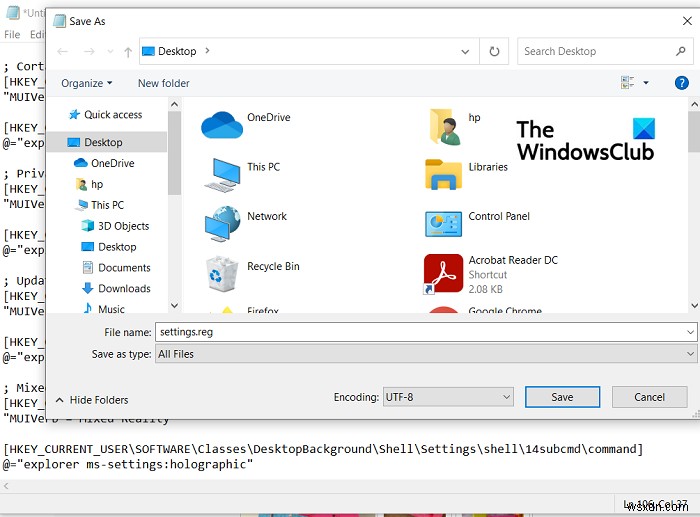Viewport: 700px width, 517px height.
Task: Click the Notepad horizontal scroll left arrow
Action: tap(6, 486)
